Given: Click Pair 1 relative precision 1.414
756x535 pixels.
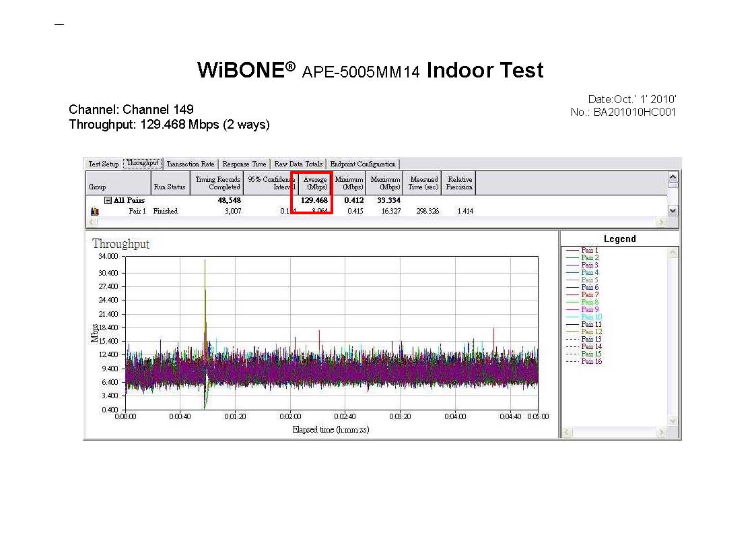Looking at the screenshot, I should tap(465, 212).
